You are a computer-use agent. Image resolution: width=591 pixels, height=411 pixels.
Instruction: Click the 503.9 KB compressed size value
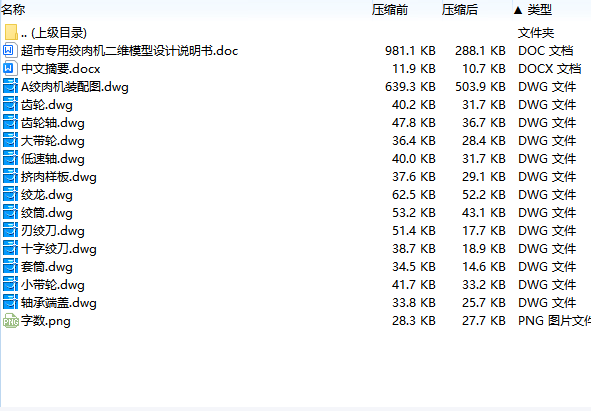coord(480,87)
